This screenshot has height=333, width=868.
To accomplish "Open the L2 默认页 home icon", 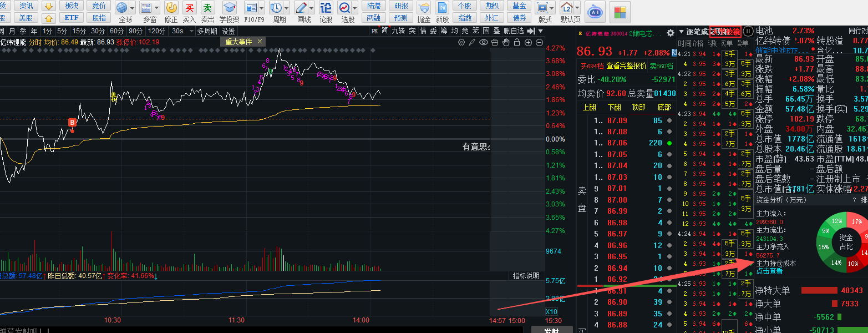I will pyautogui.click(x=566, y=8).
